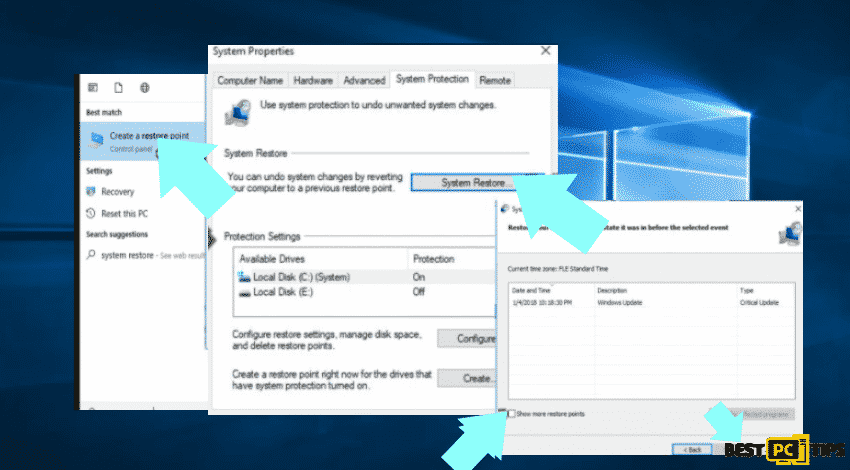The height and width of the screenshot is (470, 850).
Task: Select Local Disk (C:) (System) drive icon
Action: click(x=244, y=277)
